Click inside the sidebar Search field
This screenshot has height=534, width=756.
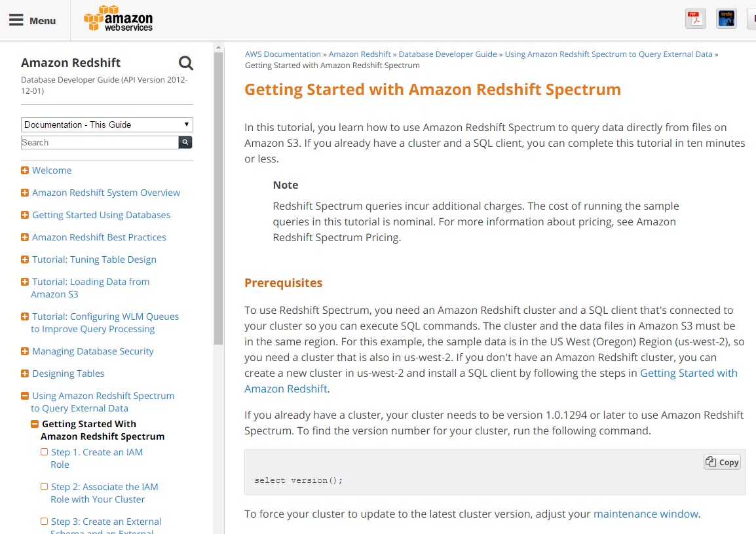tap(98, 142)
